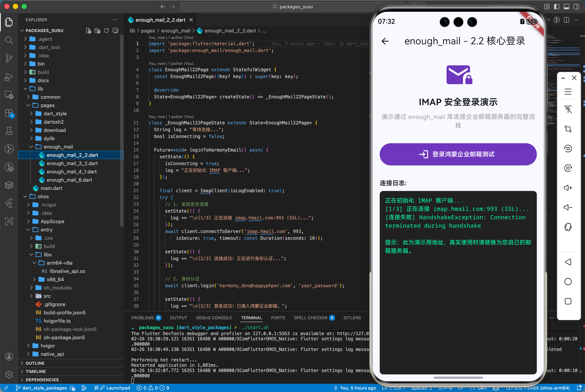Tap back arrow in phone app header

(x=385, y=41)
